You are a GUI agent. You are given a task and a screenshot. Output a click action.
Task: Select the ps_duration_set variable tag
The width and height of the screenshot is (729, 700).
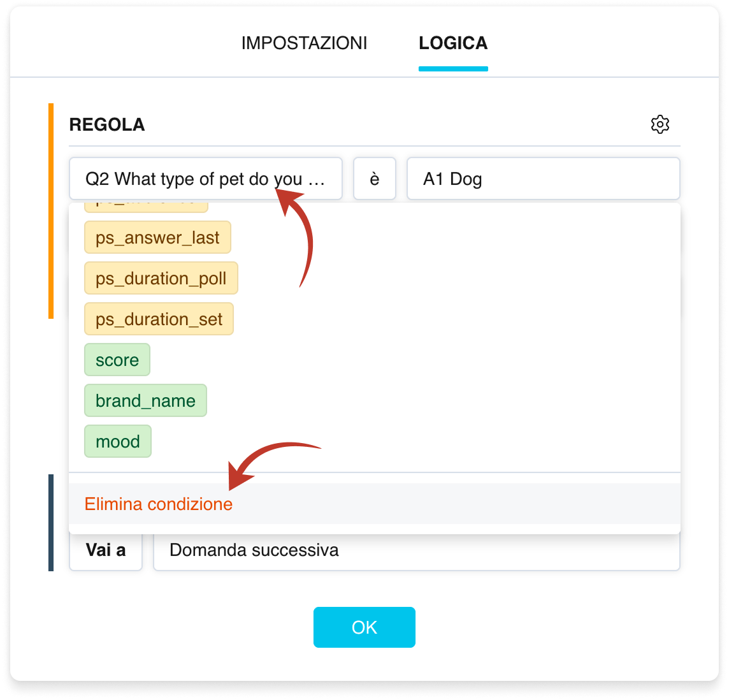(x=159, y=319)
